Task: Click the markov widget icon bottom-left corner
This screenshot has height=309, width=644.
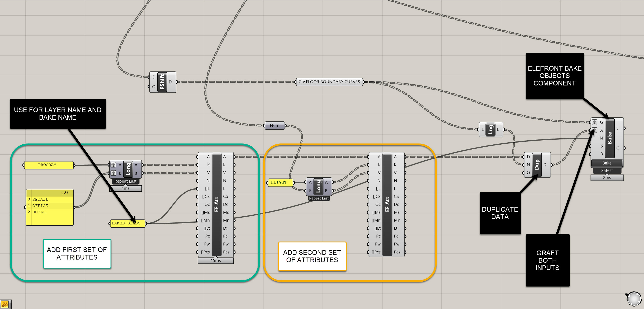Action: [5, 304]
